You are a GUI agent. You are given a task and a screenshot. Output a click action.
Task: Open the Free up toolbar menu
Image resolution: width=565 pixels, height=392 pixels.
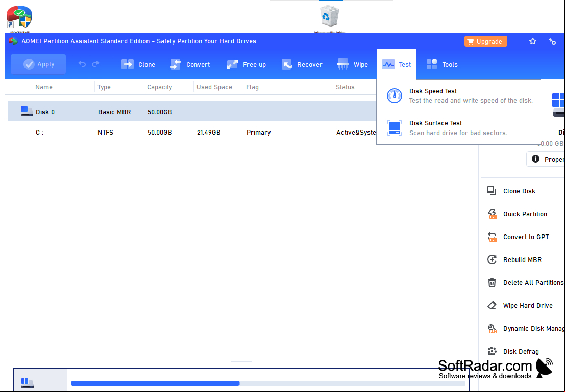pyautogui.click(x=246, y=64)
